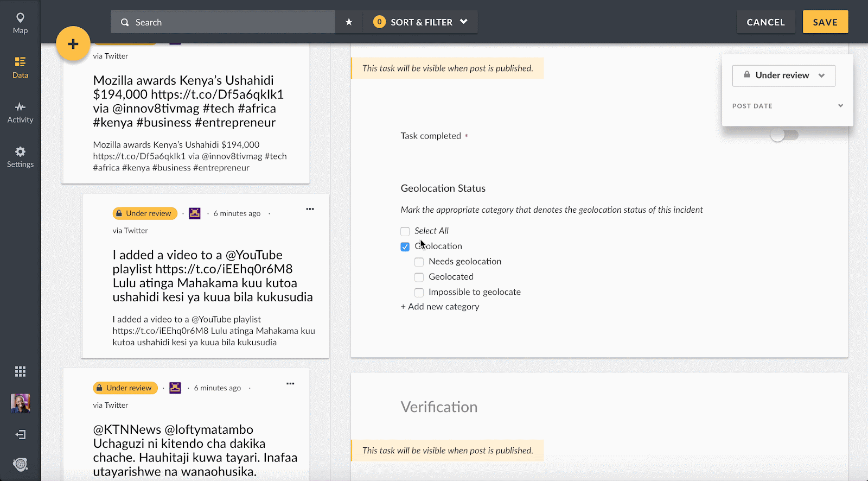Open the Sort & Filter dropdown
The height and width of the screenshot is (481, 868).
[x=420, y=22]
